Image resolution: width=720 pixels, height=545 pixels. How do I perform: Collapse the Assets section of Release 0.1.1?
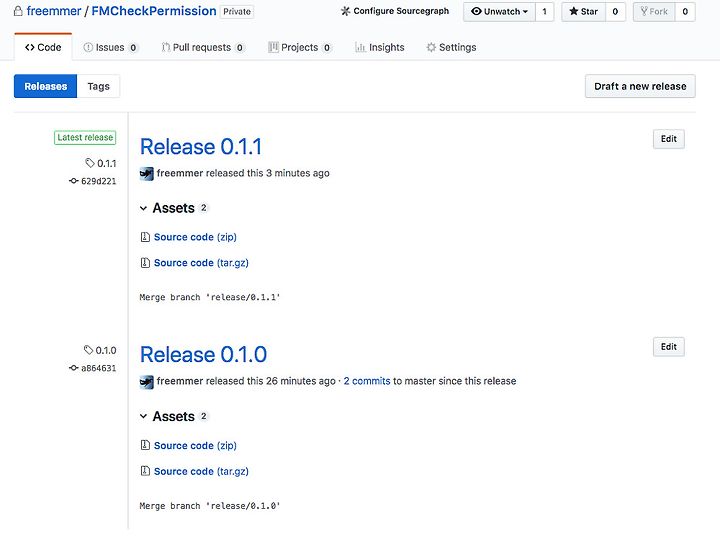[x=174, y=208]
